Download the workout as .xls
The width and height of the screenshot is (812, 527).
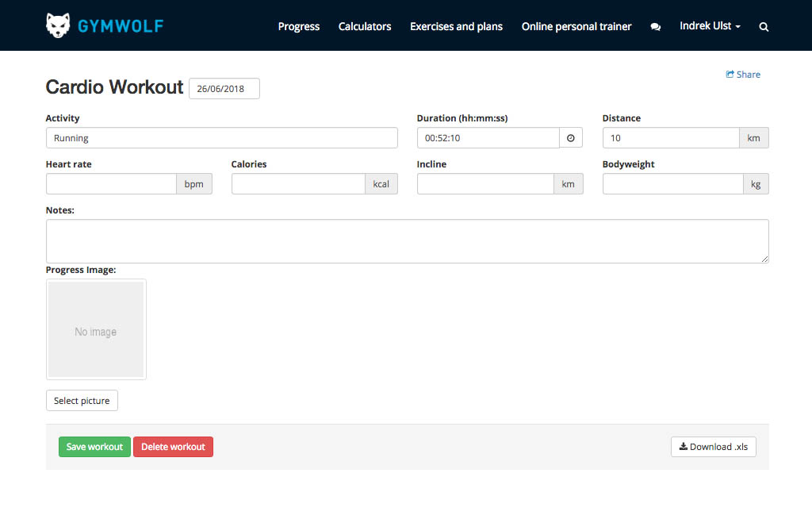click(714, 447)
